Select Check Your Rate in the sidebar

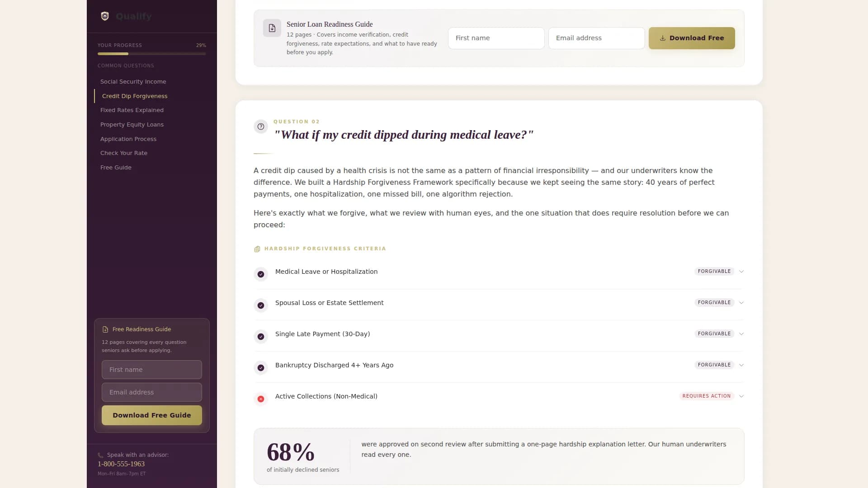point(124,153)
